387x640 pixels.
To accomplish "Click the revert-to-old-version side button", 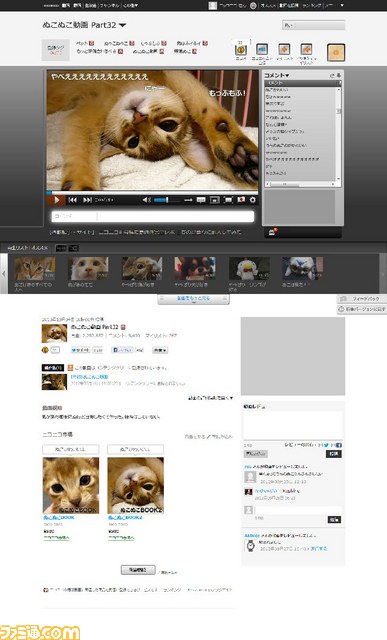I will pyautogui.click(x=362, y=310).
